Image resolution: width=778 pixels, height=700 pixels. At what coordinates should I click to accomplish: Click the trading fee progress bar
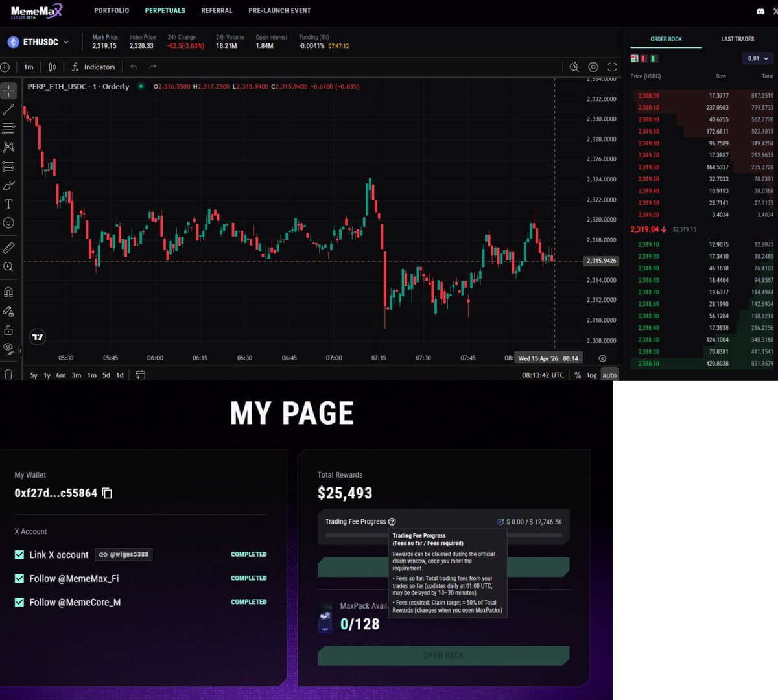pyautogui.click(x=444, y=535)
